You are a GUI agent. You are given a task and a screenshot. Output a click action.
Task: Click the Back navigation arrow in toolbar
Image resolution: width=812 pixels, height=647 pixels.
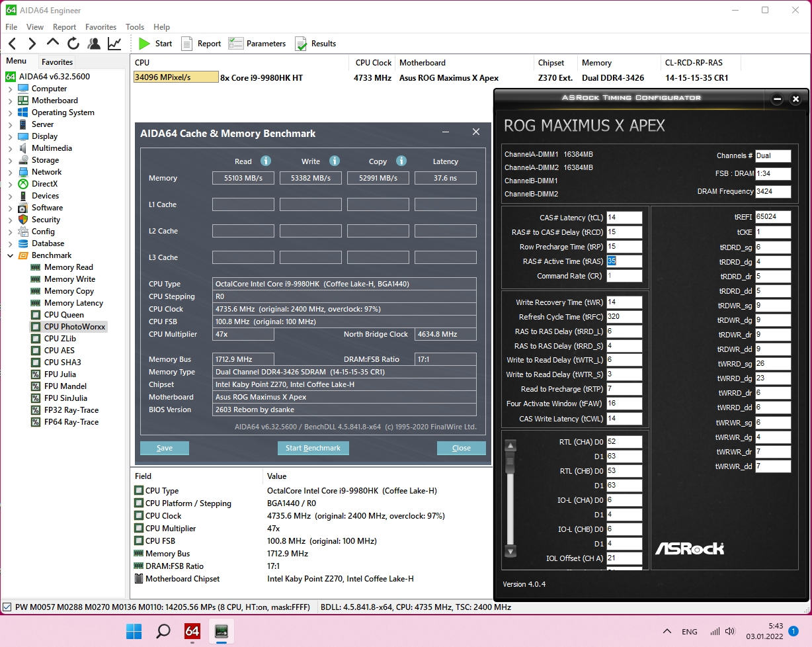tap(12, 44)
